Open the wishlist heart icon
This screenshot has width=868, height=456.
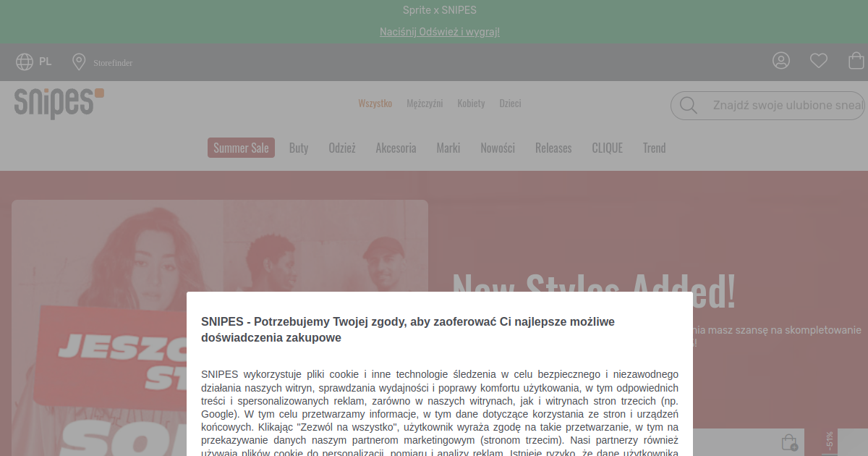coord(819,61)
